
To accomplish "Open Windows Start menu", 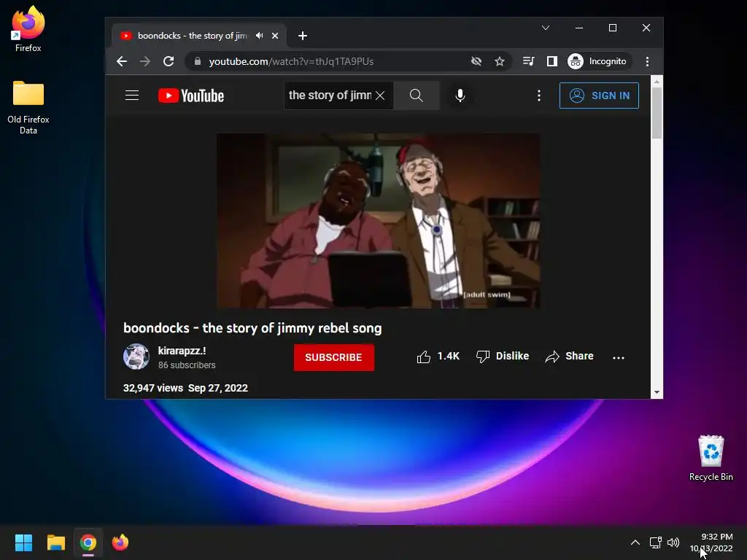I will (x=23, y=542).
